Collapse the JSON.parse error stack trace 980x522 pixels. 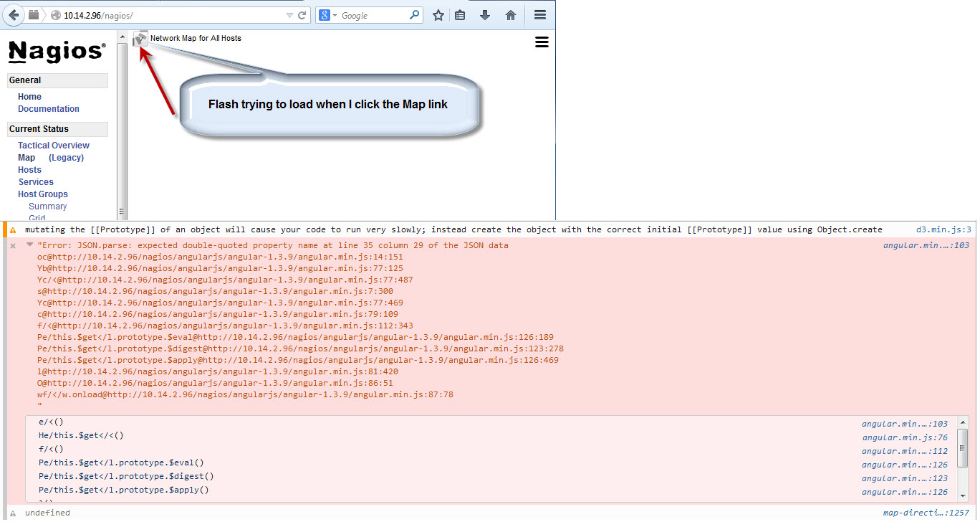pyautogui.click(x=29, y=245)
